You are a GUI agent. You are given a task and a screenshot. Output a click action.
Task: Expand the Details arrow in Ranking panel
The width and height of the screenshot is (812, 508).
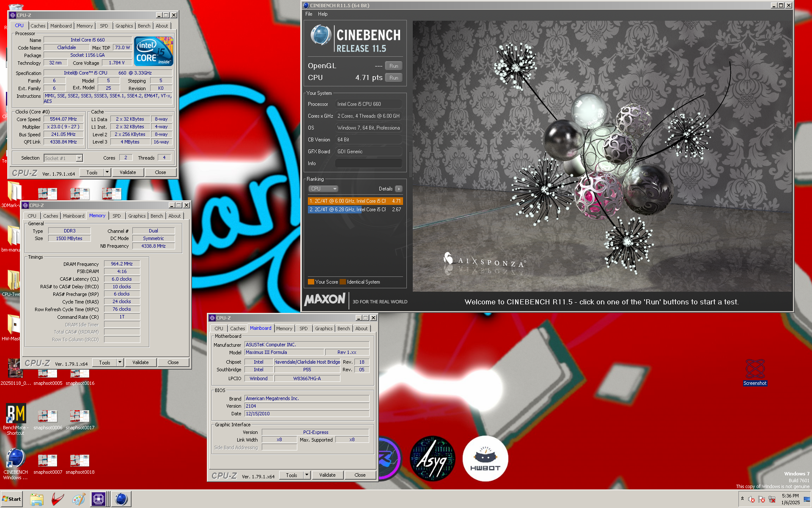[399, 189]
